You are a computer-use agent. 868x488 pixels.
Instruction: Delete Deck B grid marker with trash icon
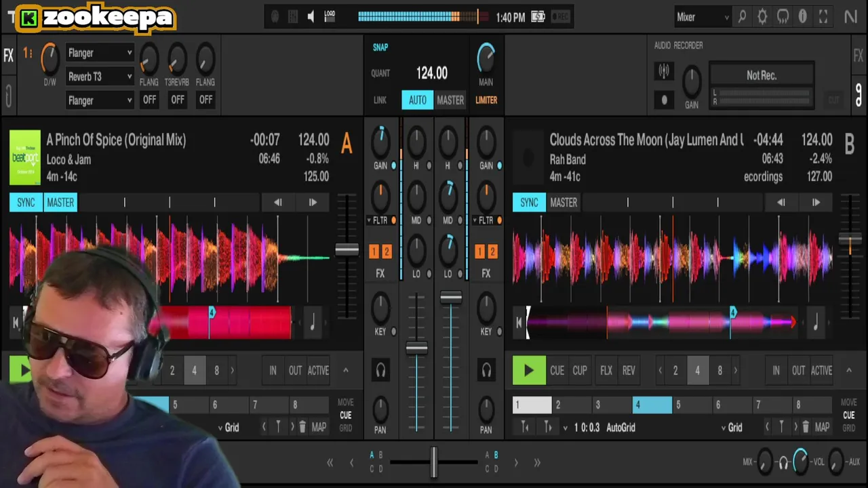point(806,427)
